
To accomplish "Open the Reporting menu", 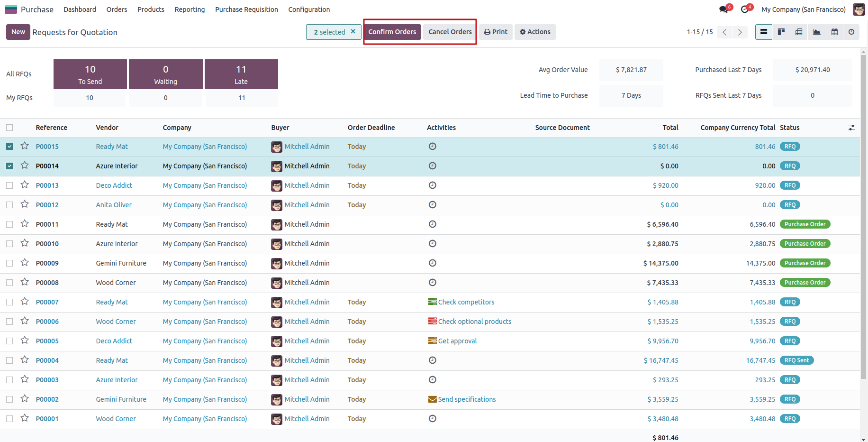I will click(190, 9).
